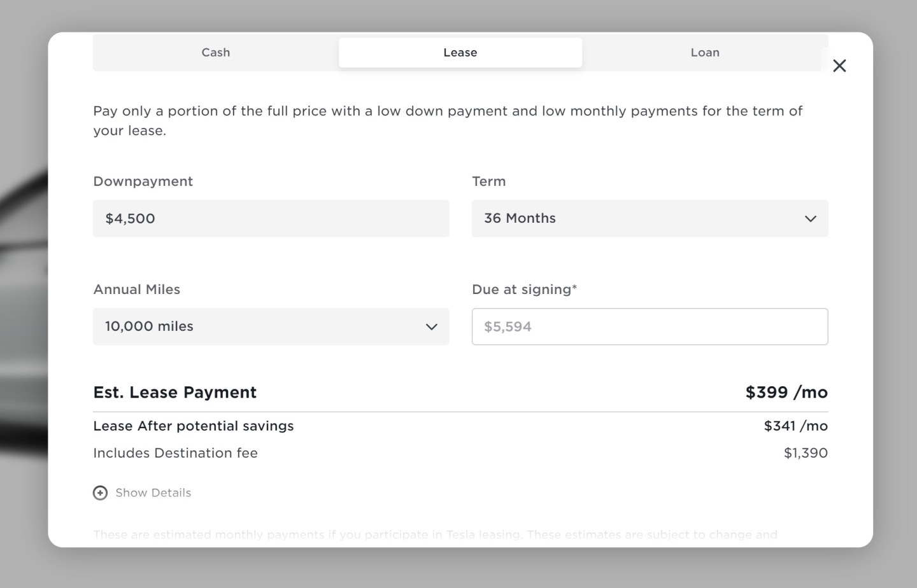Image resolution: width=917 pixels, height=588 pixels.
Task: Switch to the Cash tab
Action: [x=215, y=52]
